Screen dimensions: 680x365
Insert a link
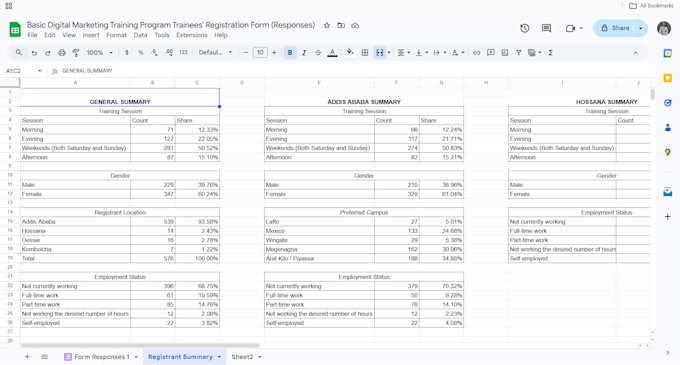[476, 52]
